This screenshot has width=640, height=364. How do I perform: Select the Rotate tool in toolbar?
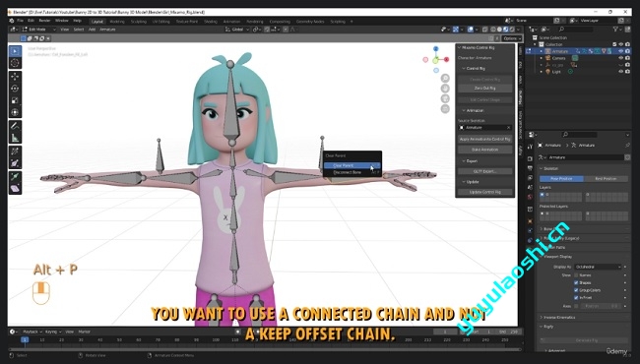pyautogui.click(x=15, y=89)
